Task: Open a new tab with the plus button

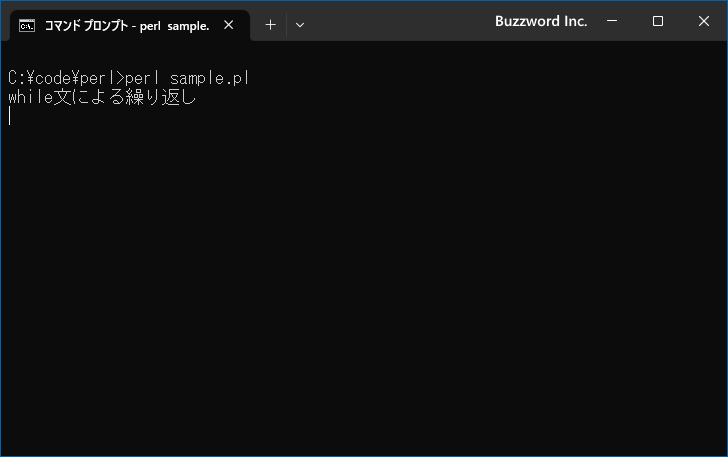Action: coord(270,25)
